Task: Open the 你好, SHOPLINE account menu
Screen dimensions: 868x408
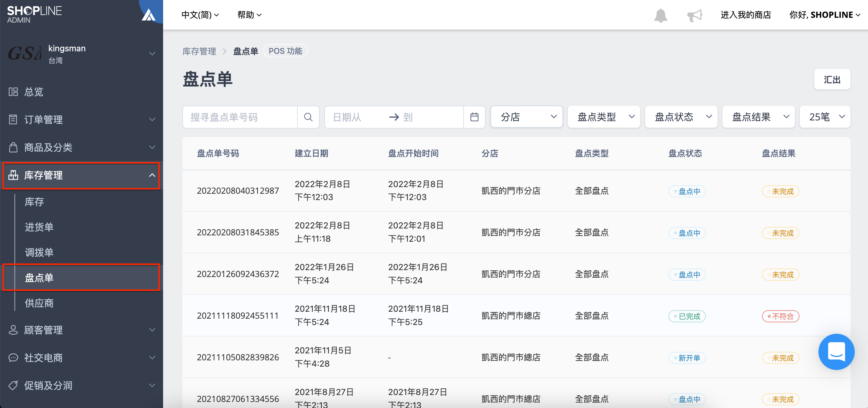Action: 825,15
